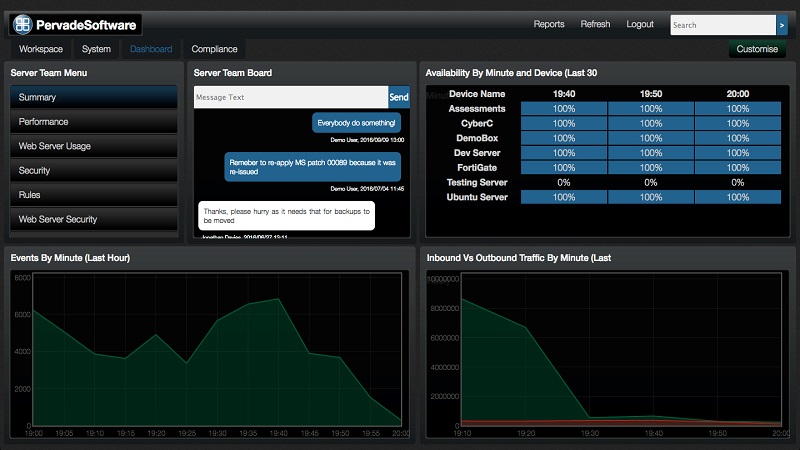Submit search with the arrow button
Viewport: 800px width, 450px height.
[782, 25]
